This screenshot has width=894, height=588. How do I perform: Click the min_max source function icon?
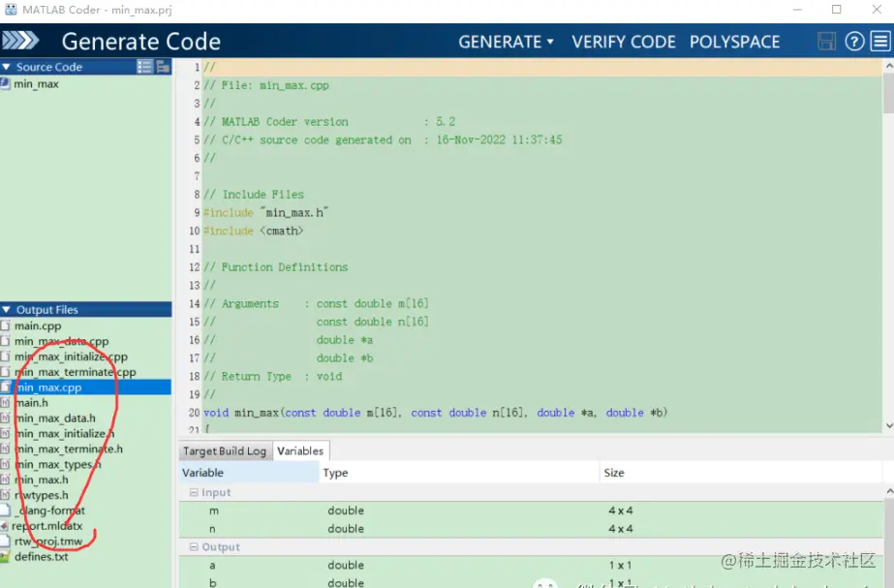point(5,84)
